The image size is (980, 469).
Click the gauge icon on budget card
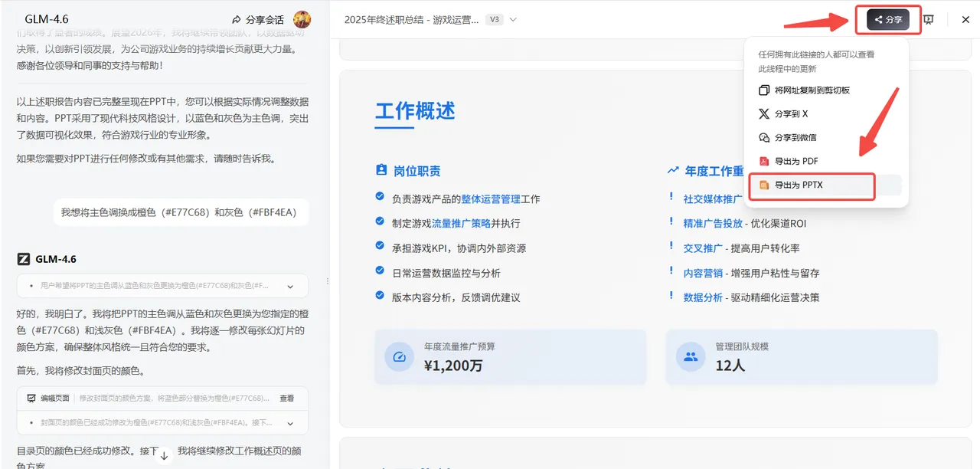pos(399,357)
